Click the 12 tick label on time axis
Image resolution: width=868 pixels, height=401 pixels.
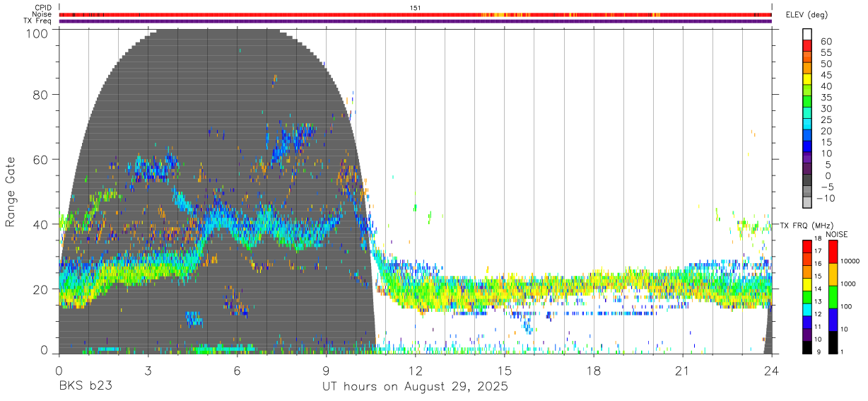point(416,371)
